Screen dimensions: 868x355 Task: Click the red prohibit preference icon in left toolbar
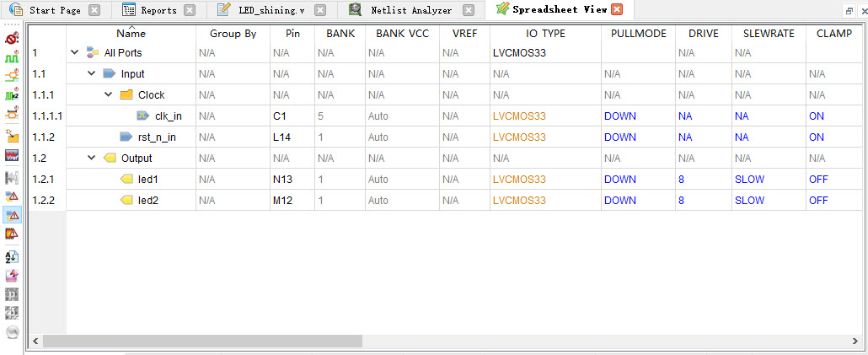click(12, 38)
